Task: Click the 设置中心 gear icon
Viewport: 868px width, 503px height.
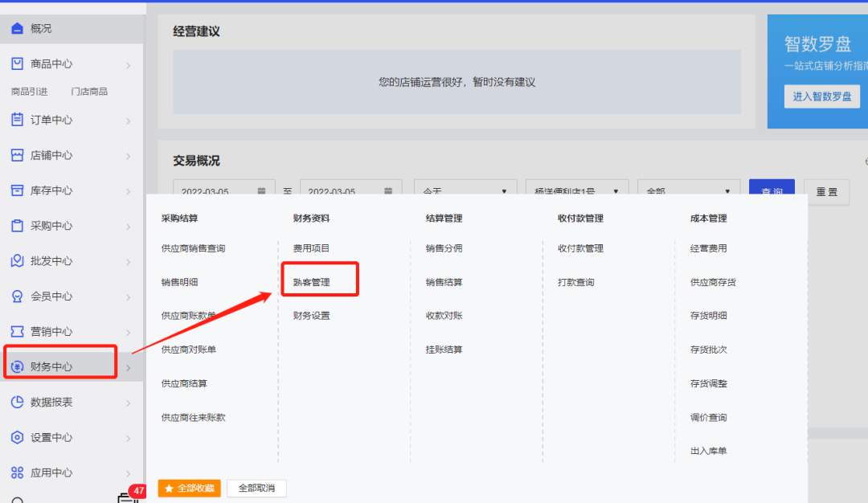Action: (17, 438)
